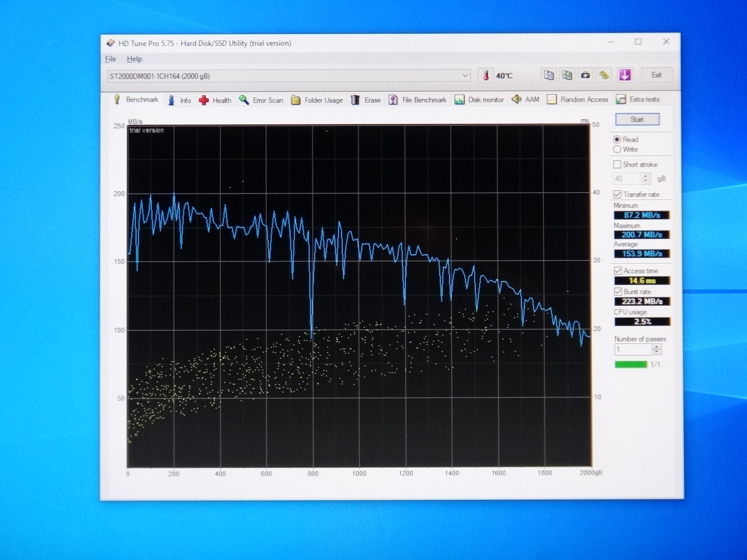Increase the number of passes
This screenshot has width=747, height=560.
click(x=657, y=347)
